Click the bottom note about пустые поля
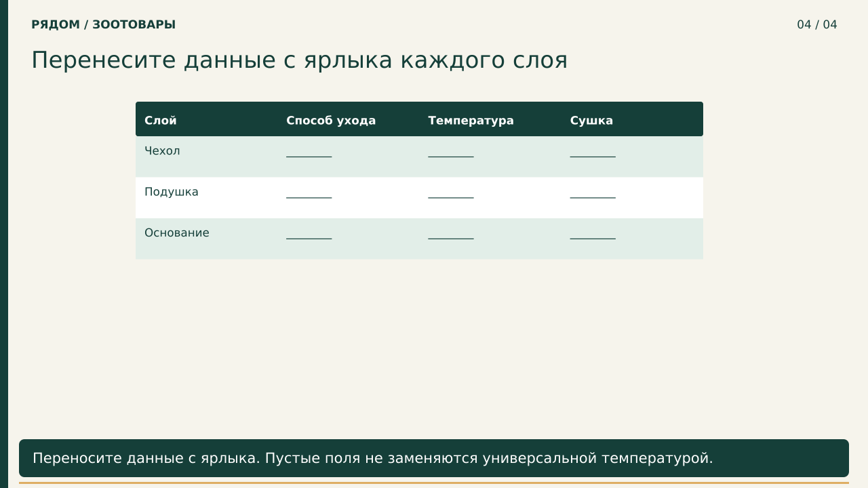Image resolution: width=868 pixels, height=488 pixels. click(x=434, y=458)
